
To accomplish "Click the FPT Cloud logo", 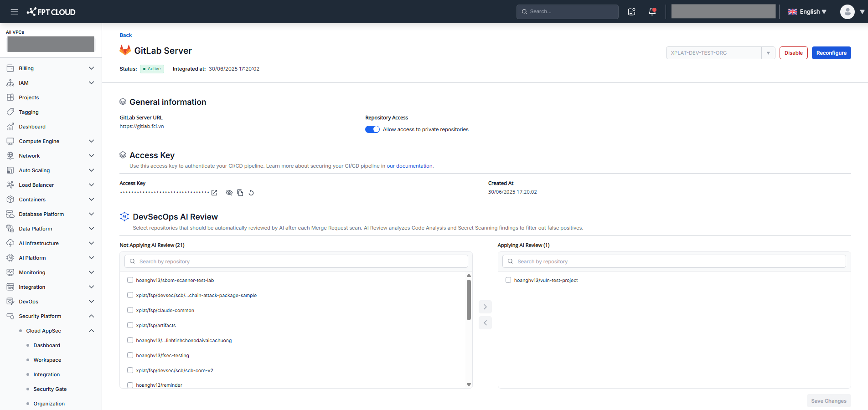I will [51, 12].
